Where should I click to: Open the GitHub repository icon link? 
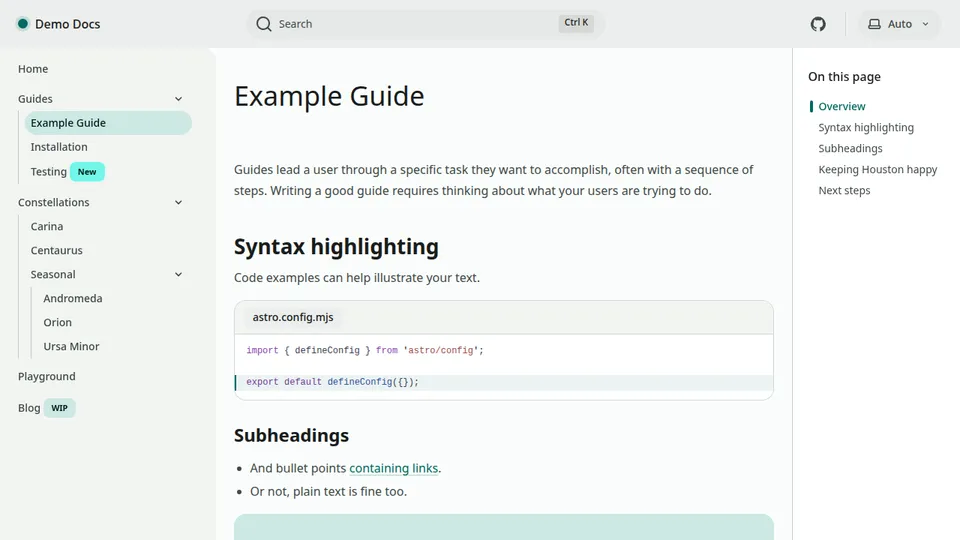click(x=818, y=24)
